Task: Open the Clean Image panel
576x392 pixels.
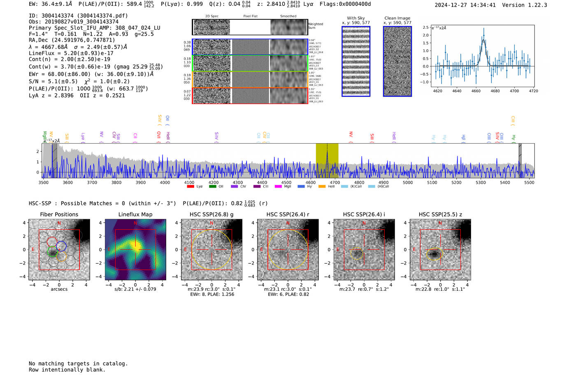Action: (x=397, y=61)
